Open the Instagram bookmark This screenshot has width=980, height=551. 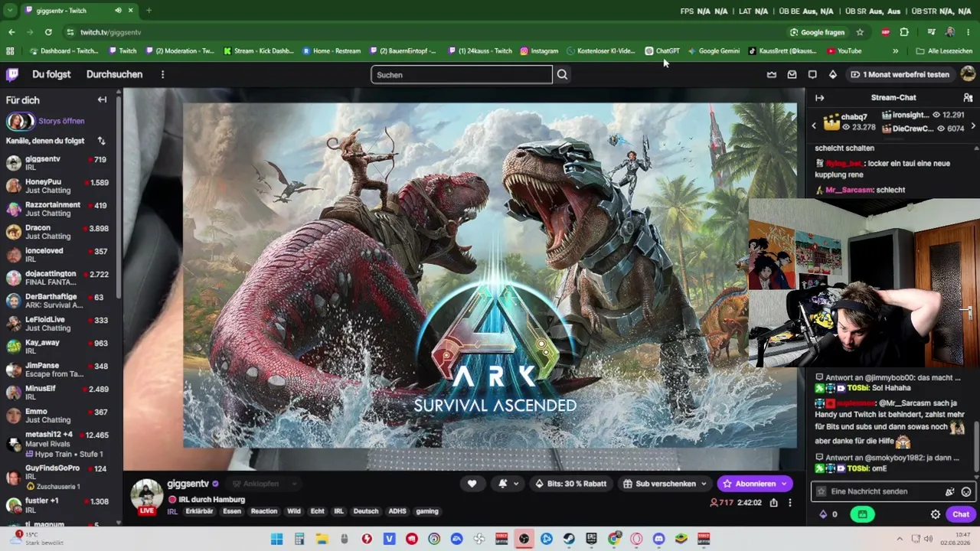pos(539,51)
